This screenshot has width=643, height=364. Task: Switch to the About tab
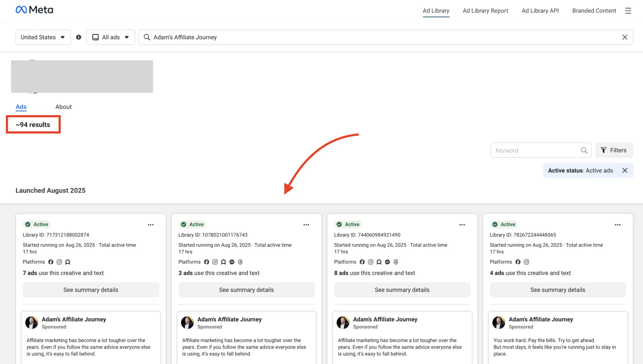[x=63, y=107]
